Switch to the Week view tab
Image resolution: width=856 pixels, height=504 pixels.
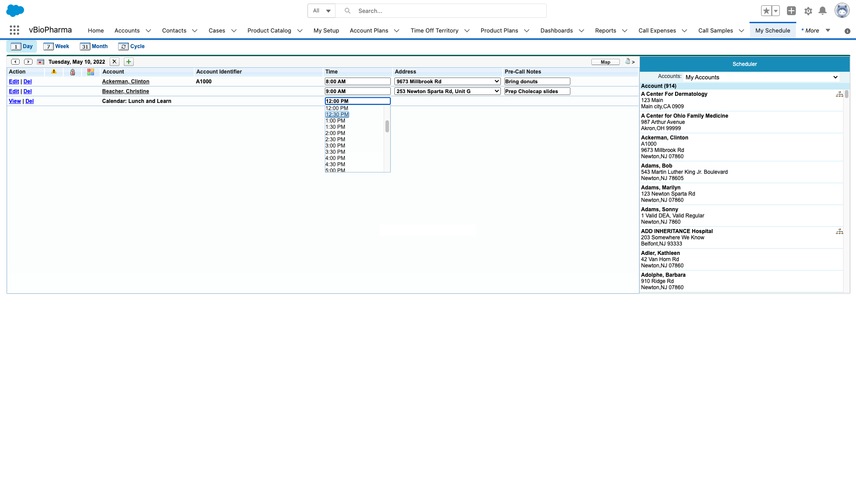(x=57, y=46)
